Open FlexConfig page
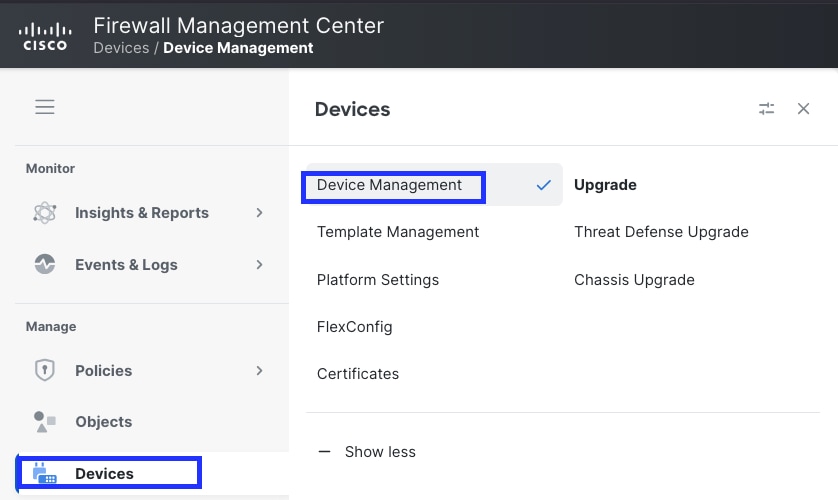The height and width of the screenshot is (500, 838). coord(354,327)
